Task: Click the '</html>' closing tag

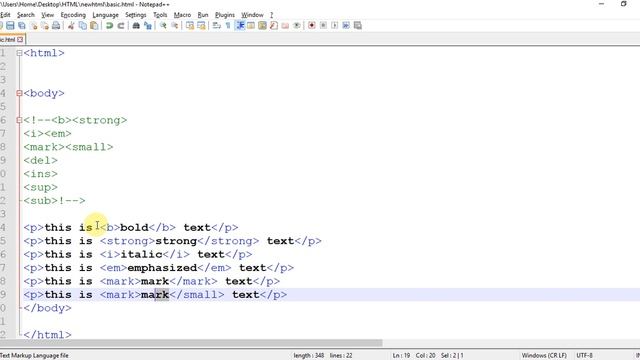Action: [x=47, y=335]
